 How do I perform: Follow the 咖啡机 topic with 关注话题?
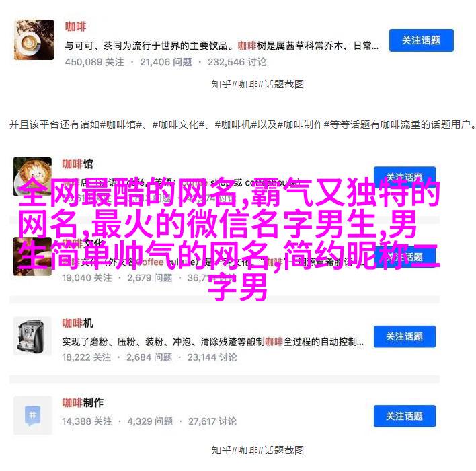pos(405,336)
